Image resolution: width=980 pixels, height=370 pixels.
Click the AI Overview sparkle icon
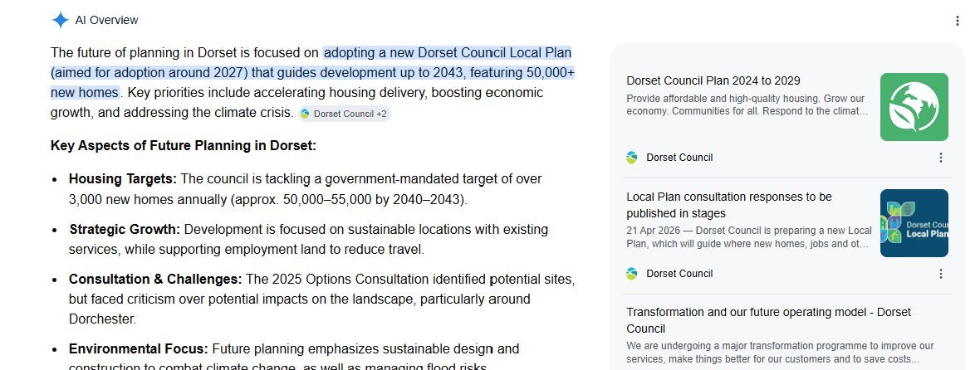(x=60, y=20)
